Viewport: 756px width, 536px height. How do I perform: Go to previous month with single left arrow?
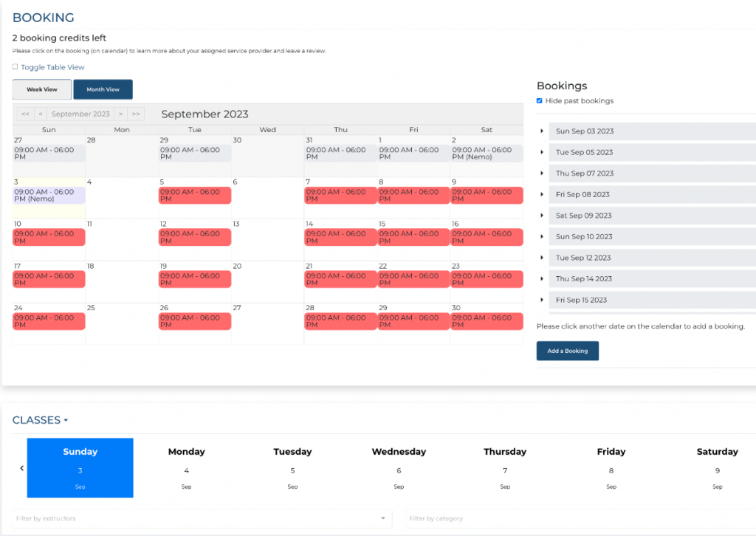(x=40, y=114)
